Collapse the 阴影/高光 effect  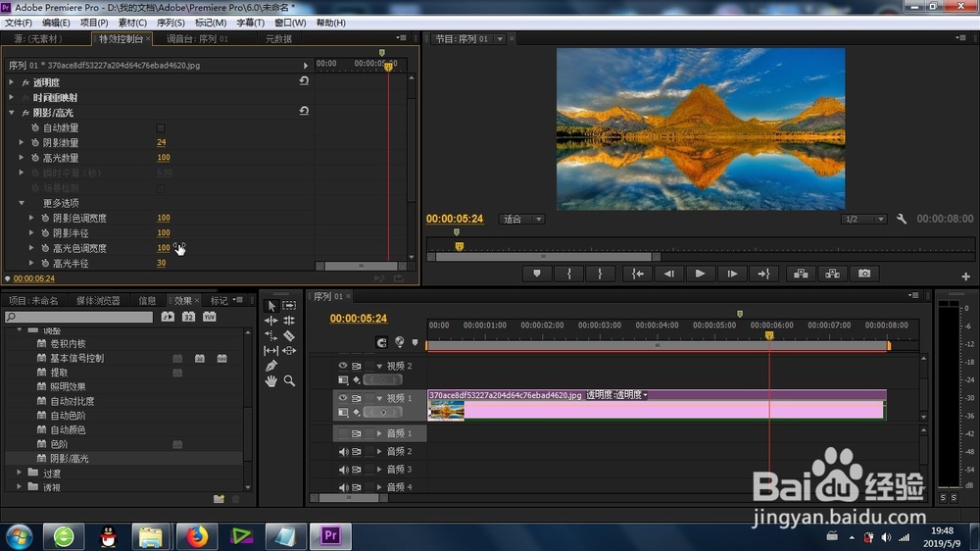coord(11,113)
